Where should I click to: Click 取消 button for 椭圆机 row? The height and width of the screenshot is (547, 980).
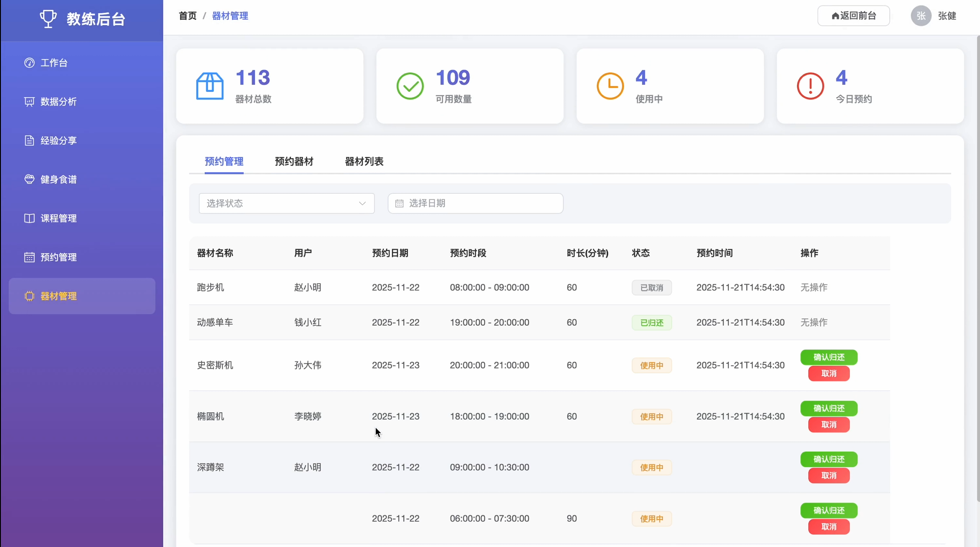(829, 425)
